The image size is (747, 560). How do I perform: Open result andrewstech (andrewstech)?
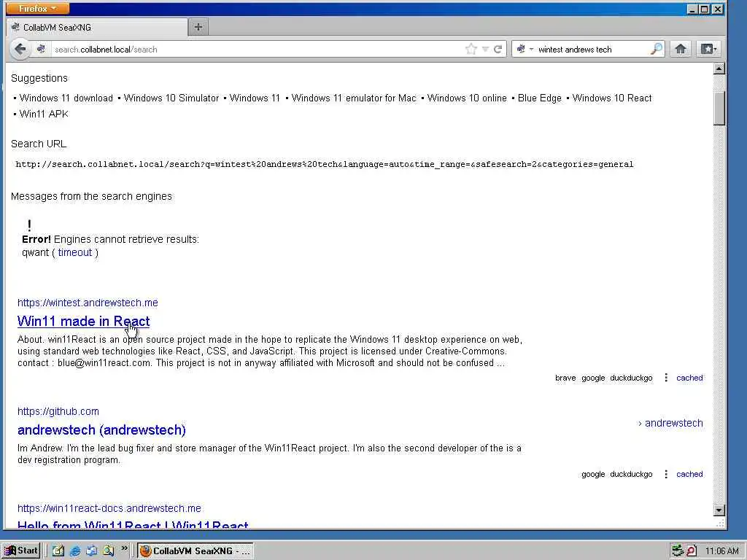101,430
